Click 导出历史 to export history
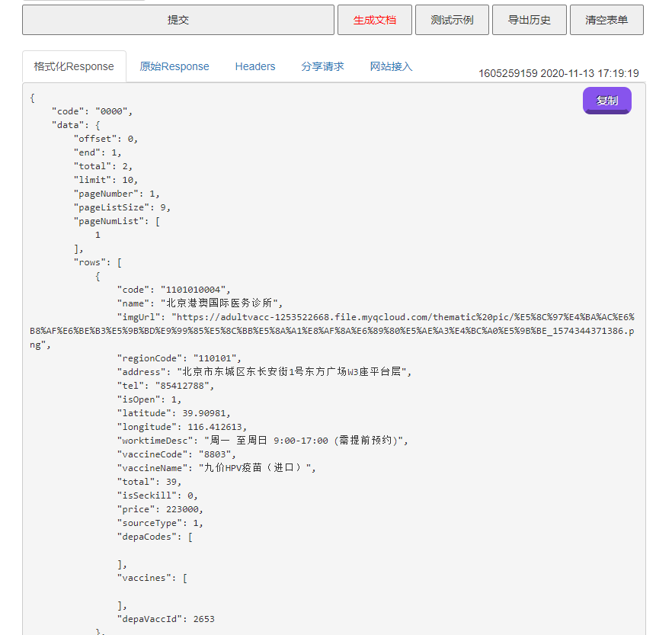Image resolution: width=672 pixels, height=635 pixels. tap(530, 19)
